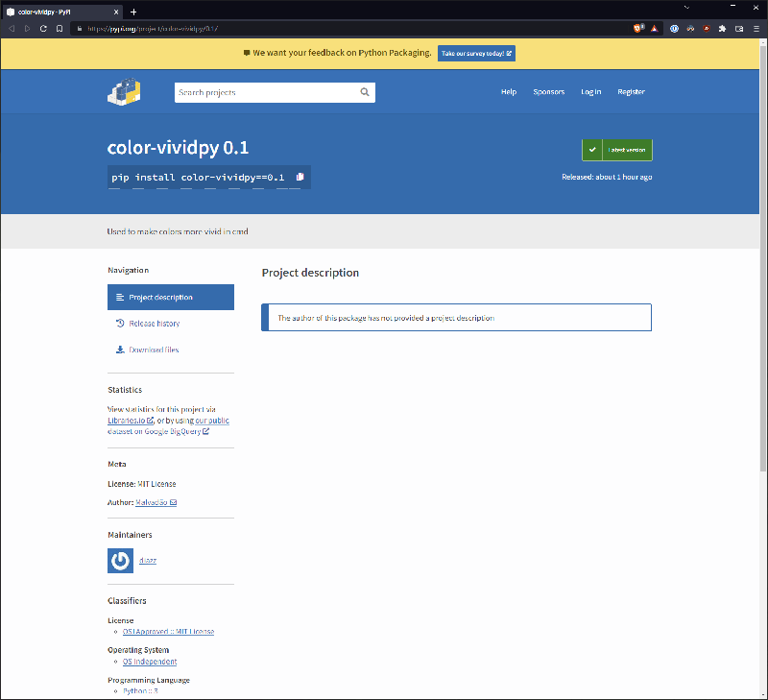Open the maintainer's profile username link
This screenshot has width=768, height=700.
point(148,561)
